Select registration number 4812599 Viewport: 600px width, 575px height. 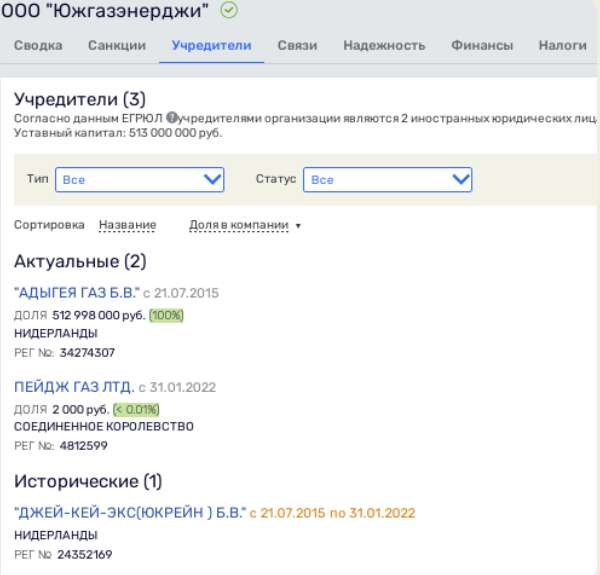pos(84,445)
